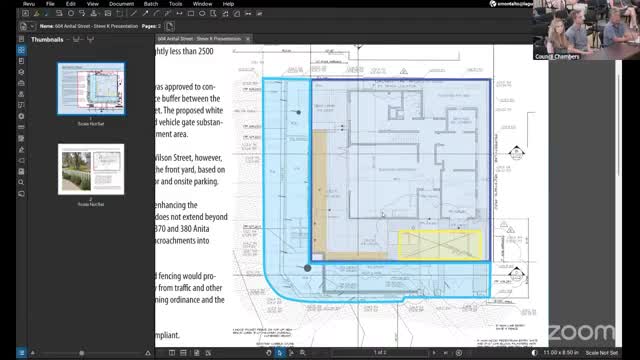The image size is (640, 360).
Task: Open the Thumbnails options dropdown in panel header
Action: click(76, 40)
